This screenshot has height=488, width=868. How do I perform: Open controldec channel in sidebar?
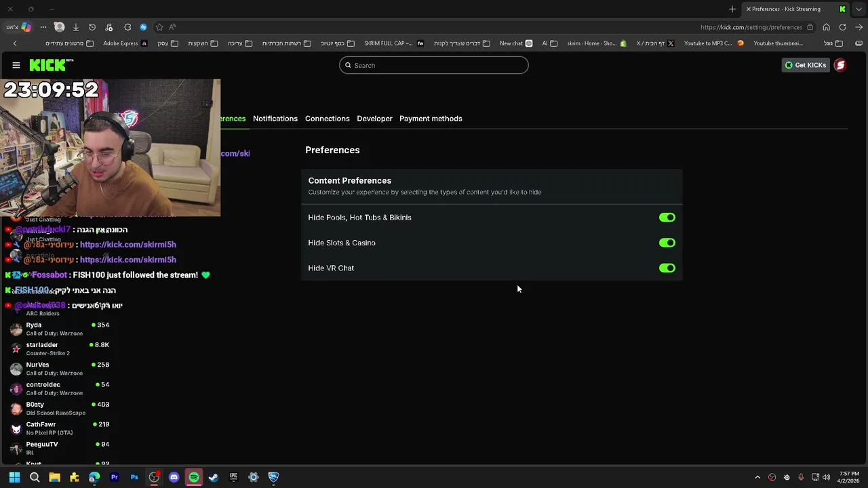[61, 388]
